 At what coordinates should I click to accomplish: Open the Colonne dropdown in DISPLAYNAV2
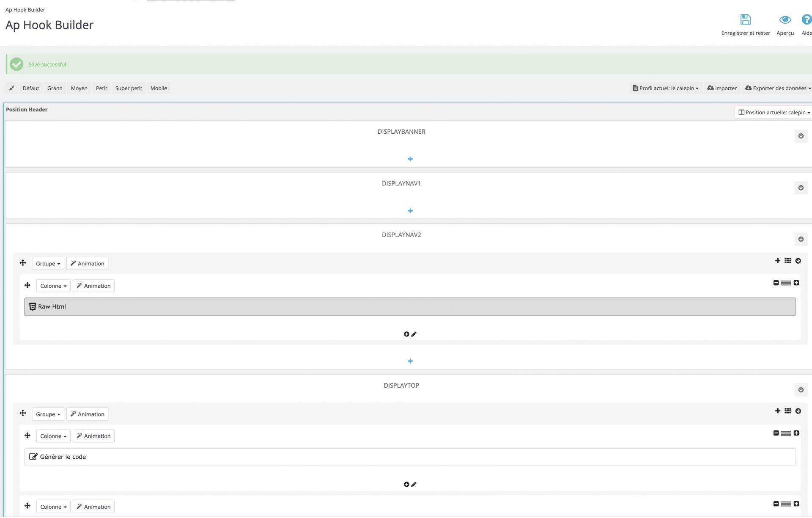tap(53, 286)
